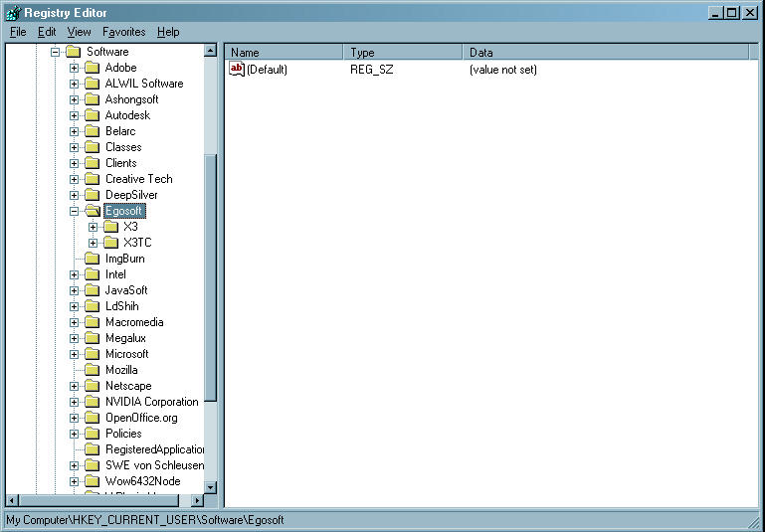The image size is (765, 532).
Task: Select the SWE von Schleusen key
Action: point(154,465)
